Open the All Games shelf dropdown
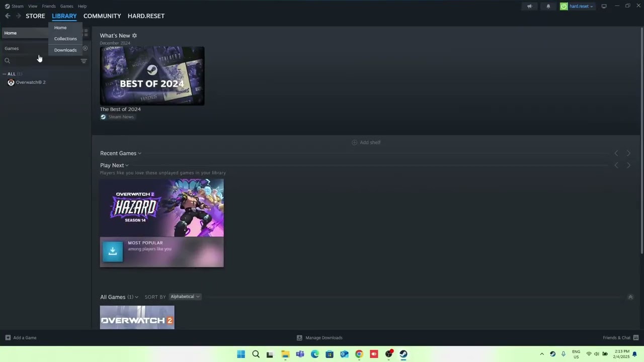Image resolution: width=644 pixels, height=362 pixels. coord(136,297)
